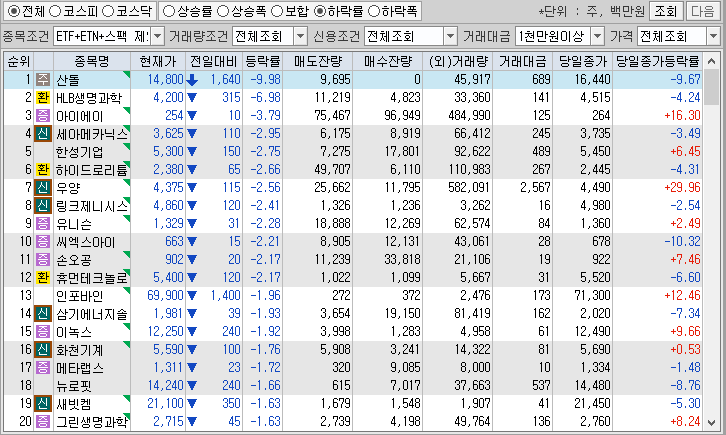Click the scrollbar down arrow
The image size is (726, 435).
[712, 422]
